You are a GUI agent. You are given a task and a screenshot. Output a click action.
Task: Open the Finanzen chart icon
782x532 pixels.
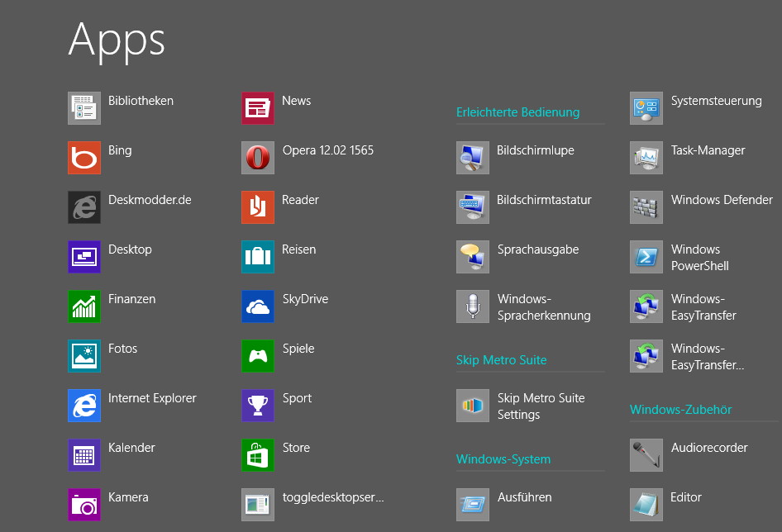(x=84, y=306)
